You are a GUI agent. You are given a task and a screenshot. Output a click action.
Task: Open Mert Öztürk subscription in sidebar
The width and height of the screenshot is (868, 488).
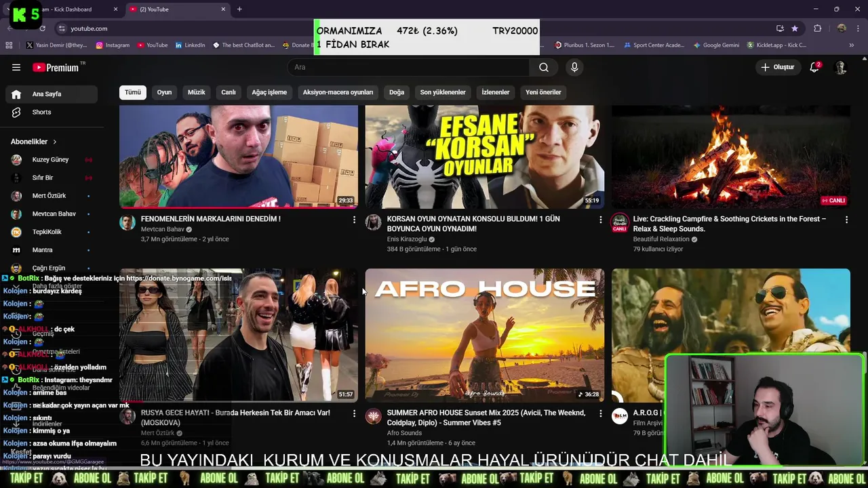pos(52,195)
